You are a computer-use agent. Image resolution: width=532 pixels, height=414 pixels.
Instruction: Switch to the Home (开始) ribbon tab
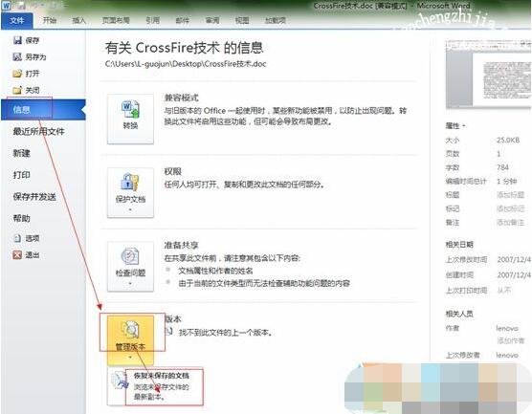[x=50, y=20]
